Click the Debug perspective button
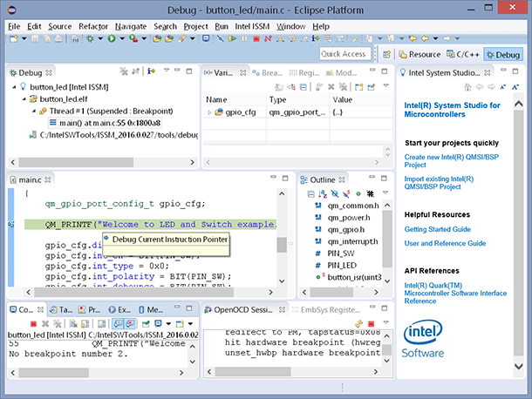The image size is (532, 399). pyautogui.click(x=502, y=54)
